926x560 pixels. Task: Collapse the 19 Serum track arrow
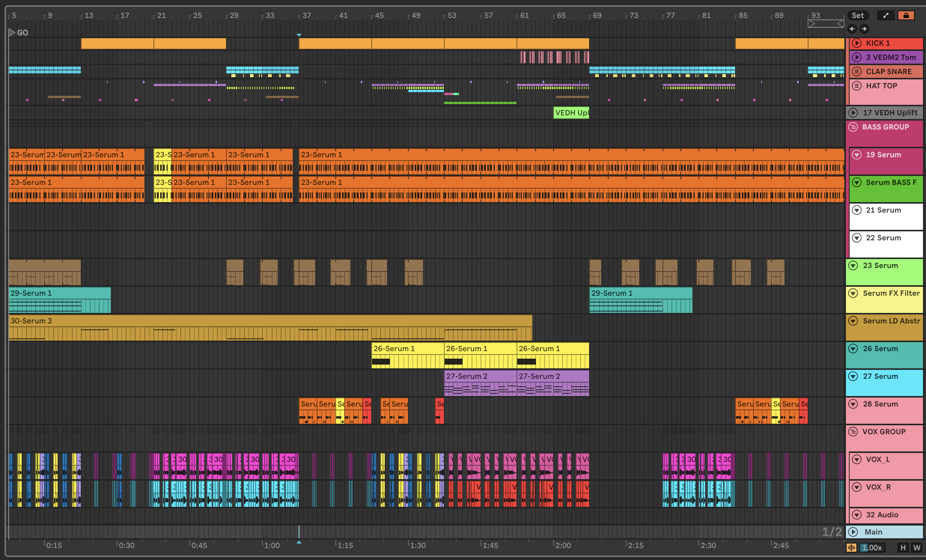(x=857, y=155)
